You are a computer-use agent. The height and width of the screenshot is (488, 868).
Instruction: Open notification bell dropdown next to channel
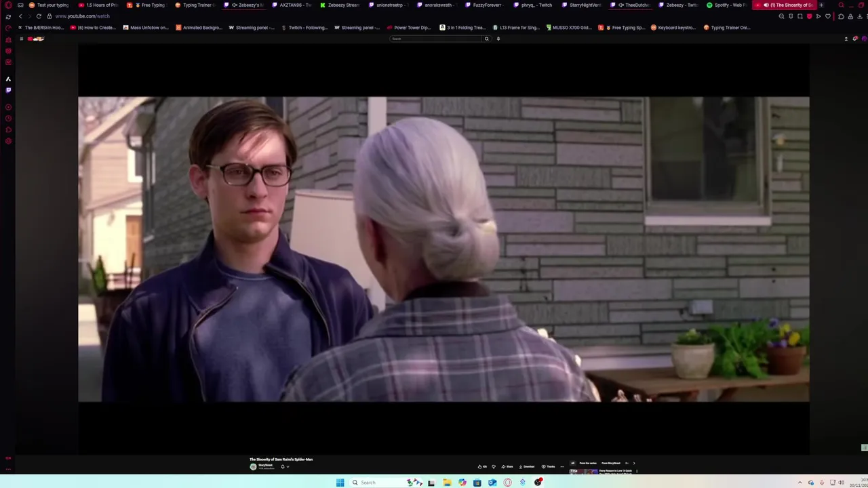click(283, 466)
